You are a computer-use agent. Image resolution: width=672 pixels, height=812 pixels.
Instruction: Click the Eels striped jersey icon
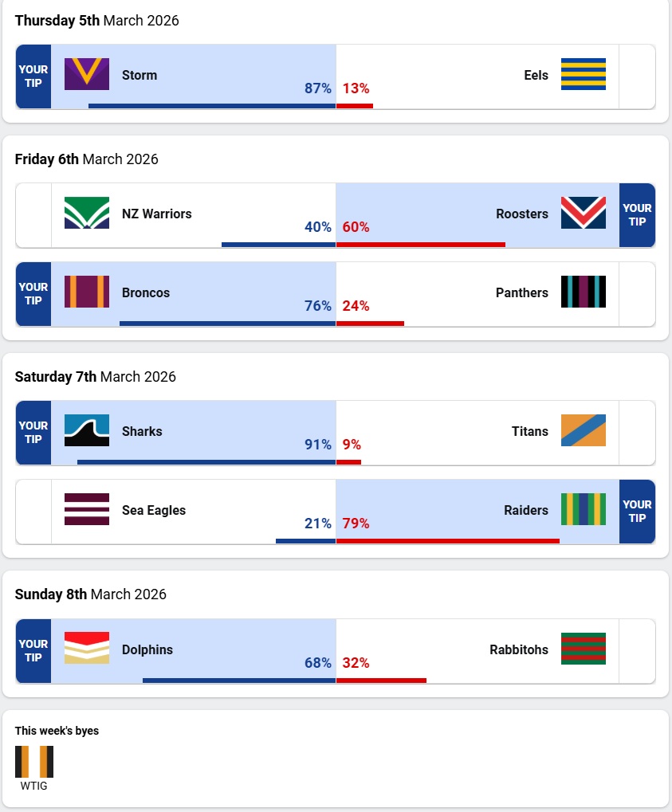point(583,74)
